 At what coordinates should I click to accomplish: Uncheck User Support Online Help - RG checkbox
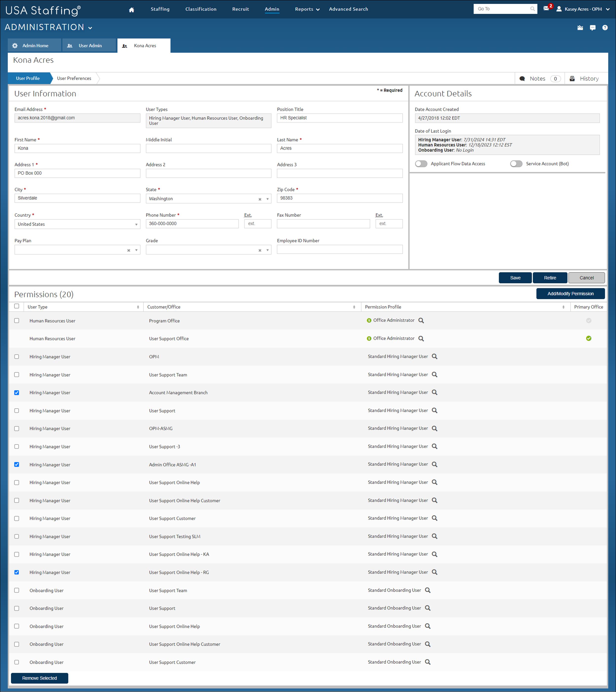tap(17, 572)
